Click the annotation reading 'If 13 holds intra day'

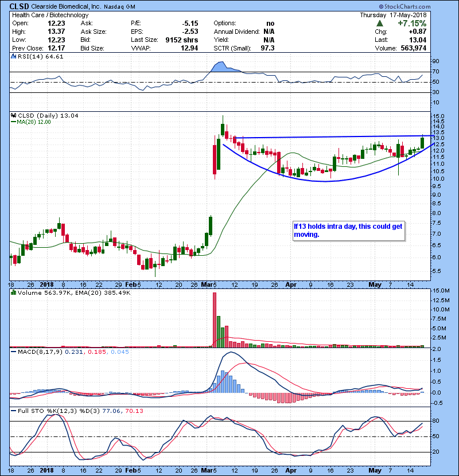348,230
